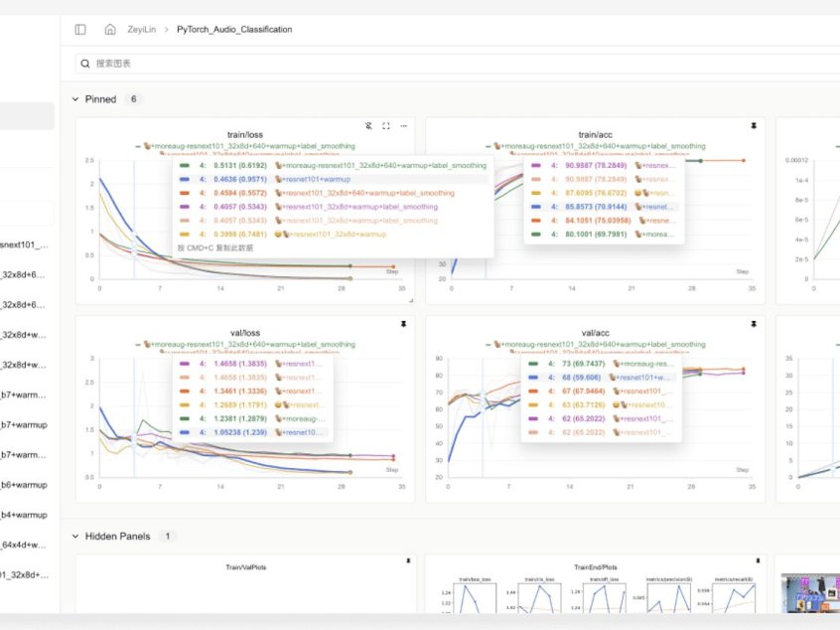Image resolution: width=840 pixels, height=630 pixels.
Task: Click the val/loss chart title
Action: click(245, 333)
